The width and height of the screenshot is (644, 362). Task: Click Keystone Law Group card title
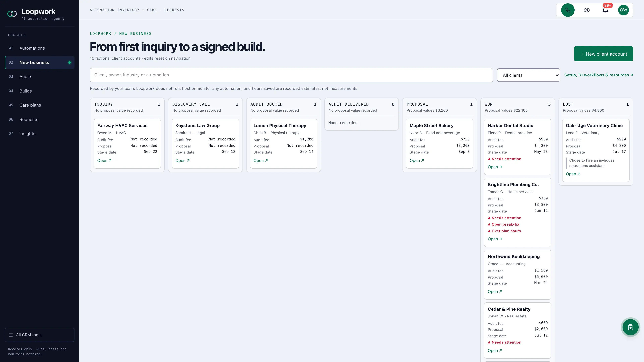click(x=197, y=126)
